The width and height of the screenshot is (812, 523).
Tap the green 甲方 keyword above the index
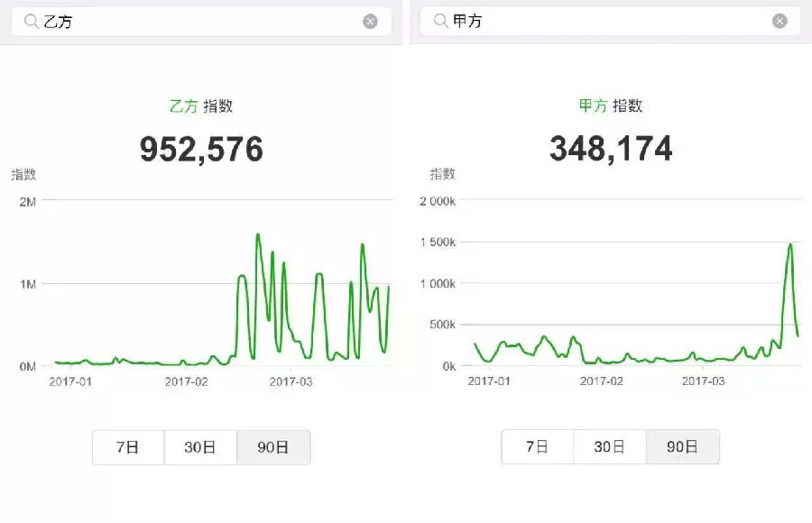click(x=593, y=106)
